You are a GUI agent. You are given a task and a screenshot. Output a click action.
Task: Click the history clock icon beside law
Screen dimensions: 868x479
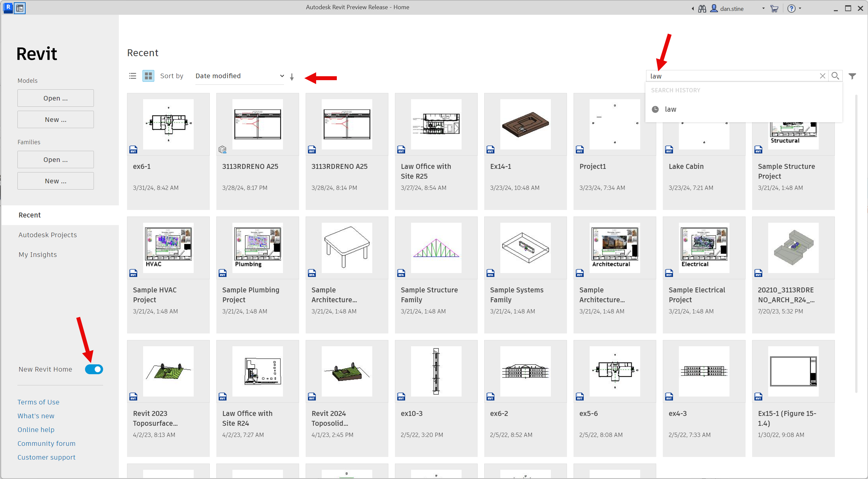pyautogui.click(x=655, y=109)
